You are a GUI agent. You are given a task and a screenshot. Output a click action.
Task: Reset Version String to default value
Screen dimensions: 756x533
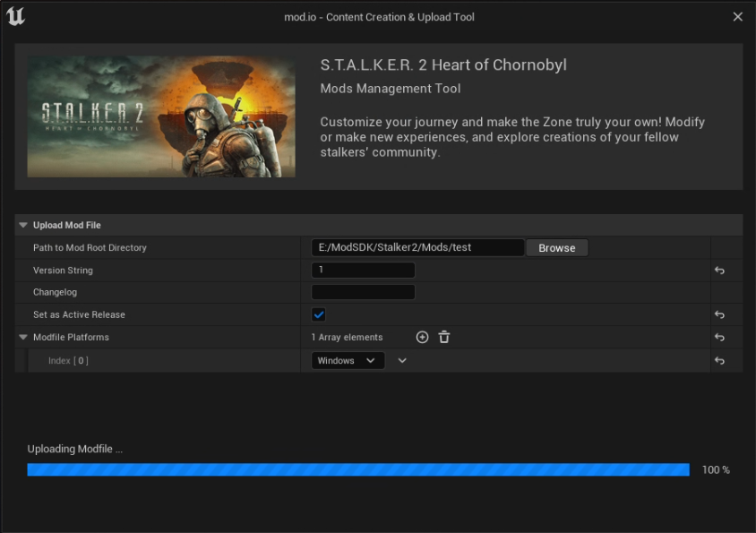(718, 271)
